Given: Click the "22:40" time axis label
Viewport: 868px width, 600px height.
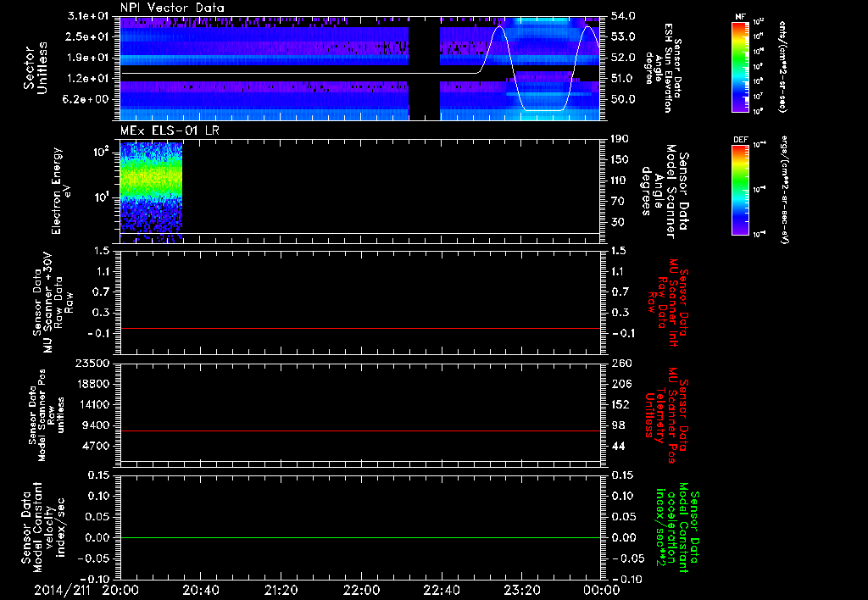Looking at the screenshot, I should pyautogui.click(x=441, y=590).
